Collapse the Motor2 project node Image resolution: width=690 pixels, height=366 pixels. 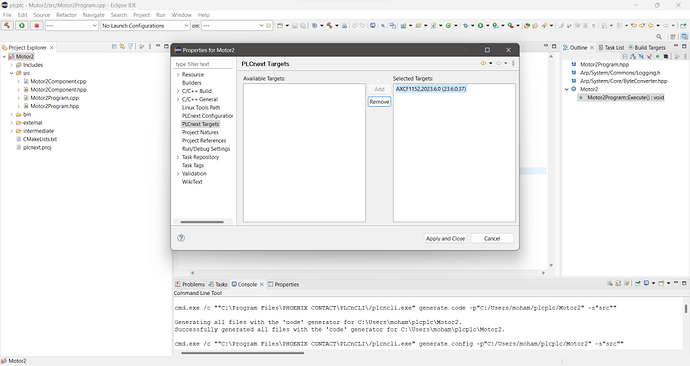pyautogui.click(x=4, y=57)
